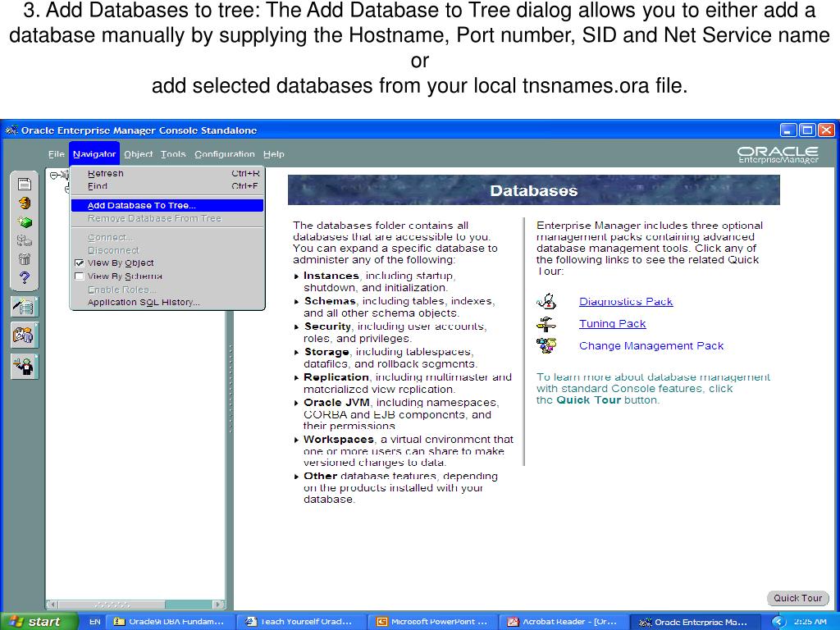Open the Diagnostics Pack link
This screenshot has width=840, height=630.
click(626, 302)
